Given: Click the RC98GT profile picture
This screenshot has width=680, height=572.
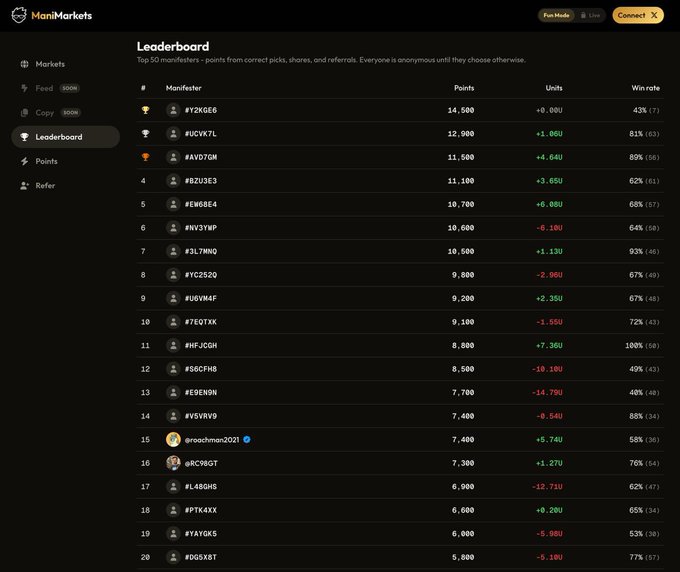Looking at the screenshot, I should point(173,463).
